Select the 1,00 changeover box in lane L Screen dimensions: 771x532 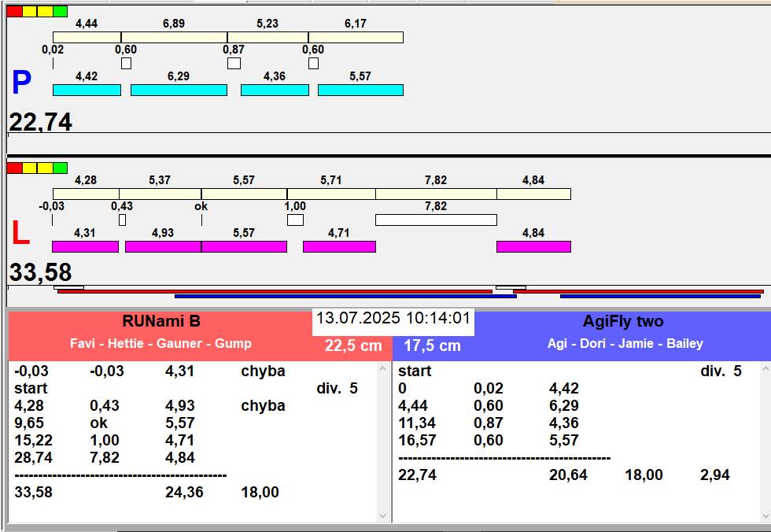coord(295,220)
